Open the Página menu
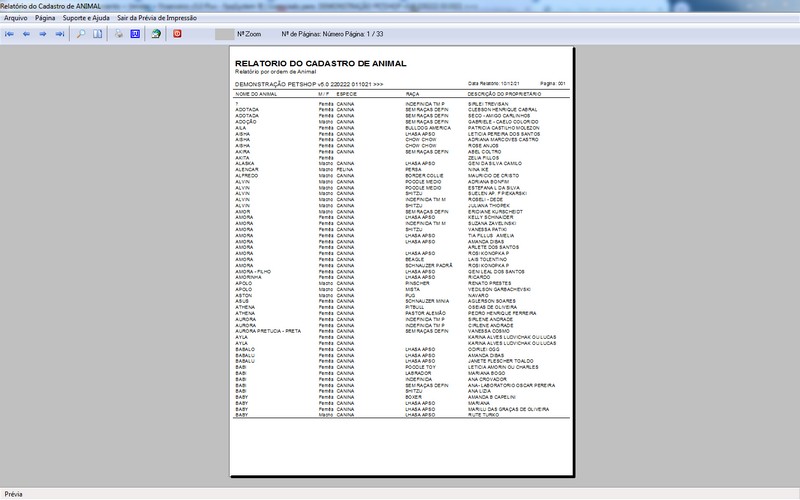This screenshot has height=500, width=800. [x=45, y=18]
